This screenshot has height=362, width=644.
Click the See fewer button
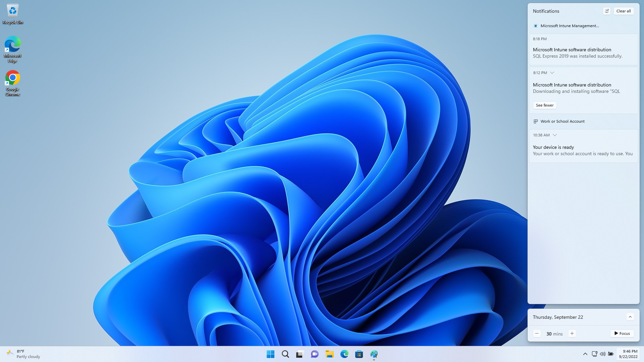click(x=545, y=105)
